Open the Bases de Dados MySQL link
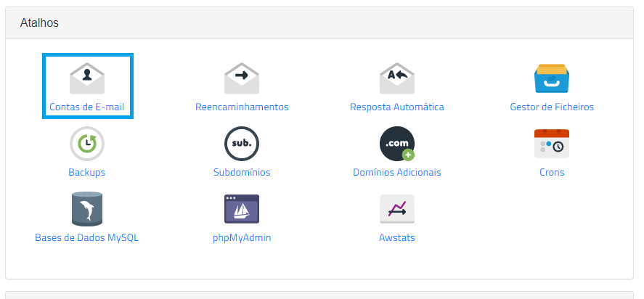The image size is (644, 299). coord(86,237)
